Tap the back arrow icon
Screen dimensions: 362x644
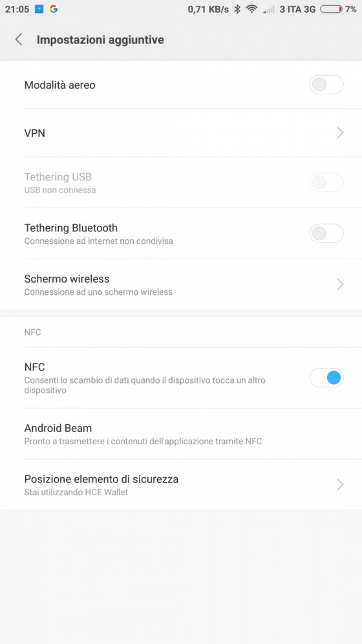[19, 39]
